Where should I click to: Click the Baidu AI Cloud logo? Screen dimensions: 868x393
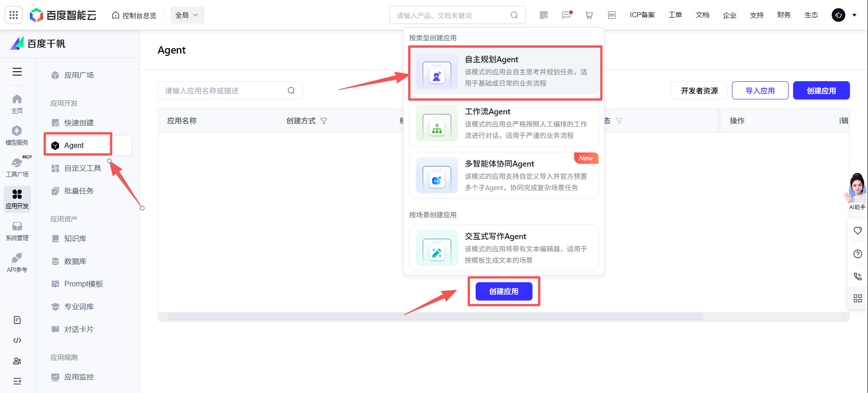coord(63,15)
